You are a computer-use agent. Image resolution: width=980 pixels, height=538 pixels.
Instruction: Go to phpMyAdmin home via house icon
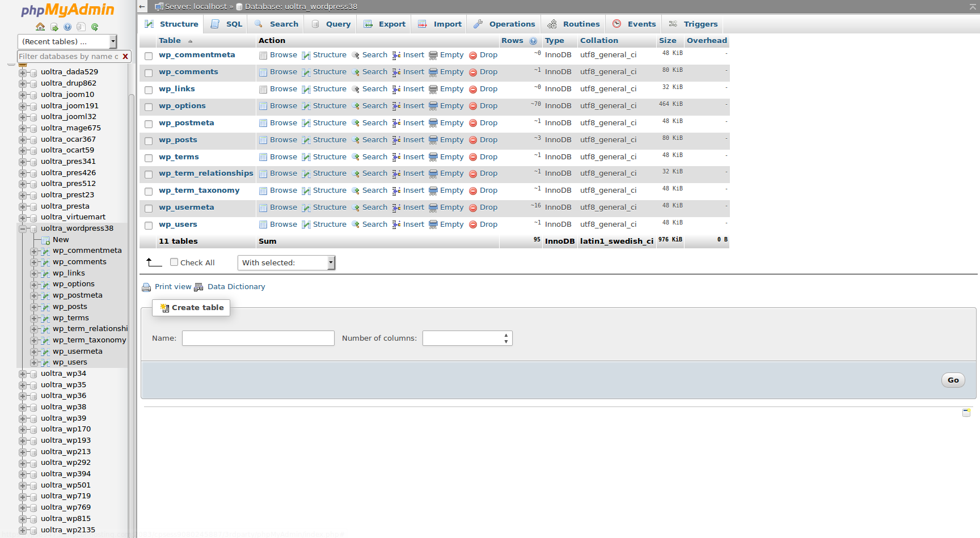pos(40,27)
